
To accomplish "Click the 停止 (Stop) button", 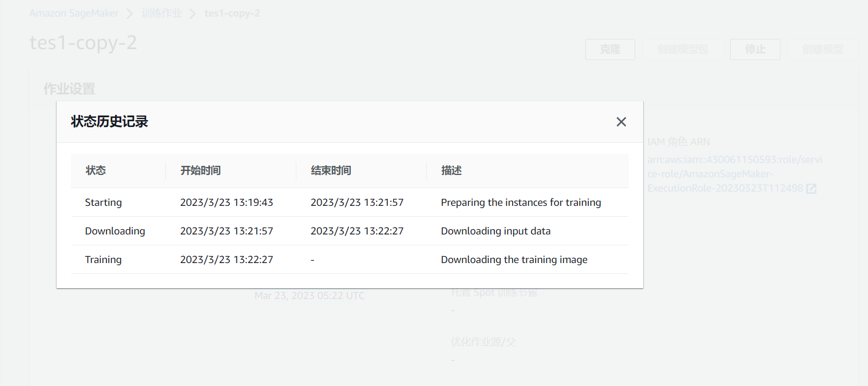I will (755, 50).
